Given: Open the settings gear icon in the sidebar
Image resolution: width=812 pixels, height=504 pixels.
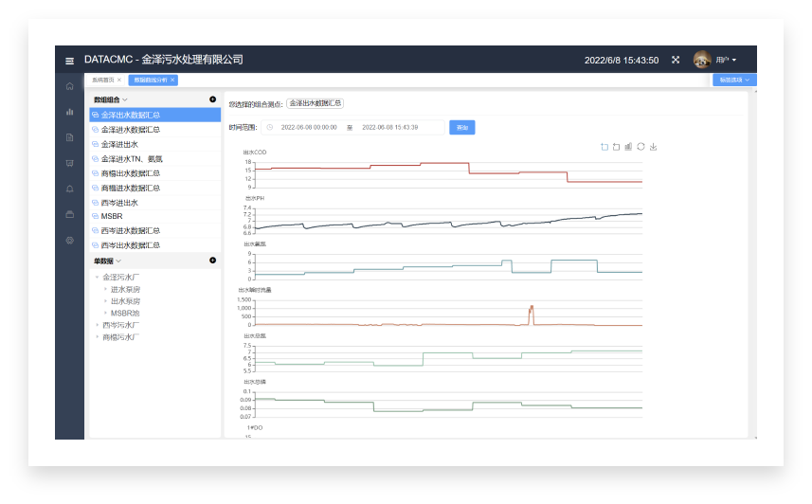Looking at the screenshot, I should click(x=69, y=241).
